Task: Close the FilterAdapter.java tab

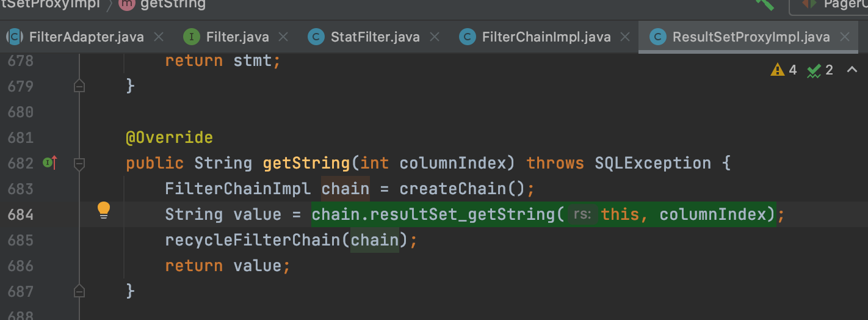Action: [x=159, y=37]
